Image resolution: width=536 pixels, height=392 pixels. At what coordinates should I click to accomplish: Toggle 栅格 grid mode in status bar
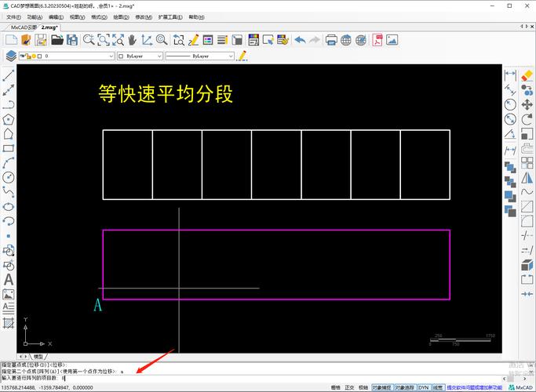pos(335,387)
